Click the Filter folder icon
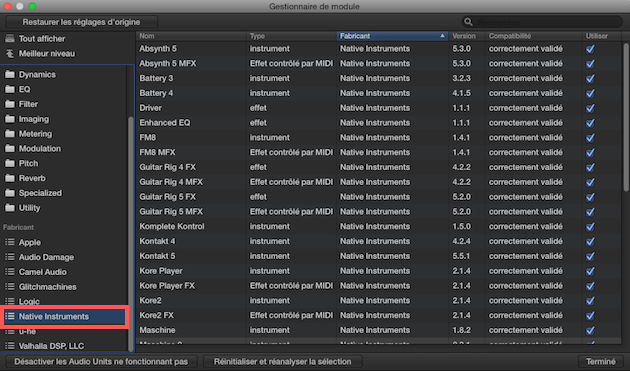 (10, 104)
